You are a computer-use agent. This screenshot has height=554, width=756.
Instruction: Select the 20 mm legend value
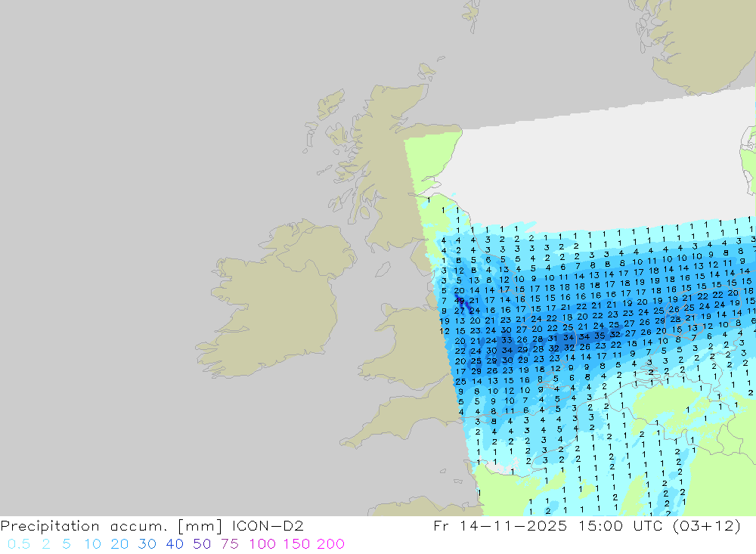(x=119, y=544)
